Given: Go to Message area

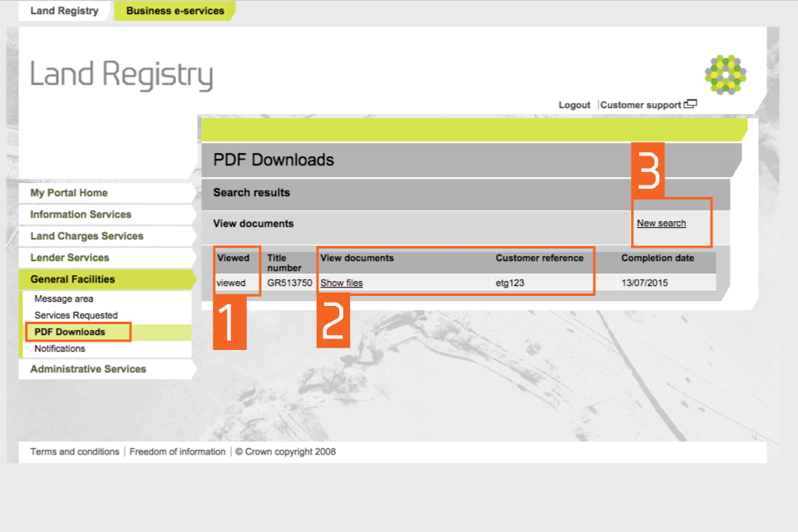Looking at the screenshot, I should pyautogui.click(x=64, y=299).
